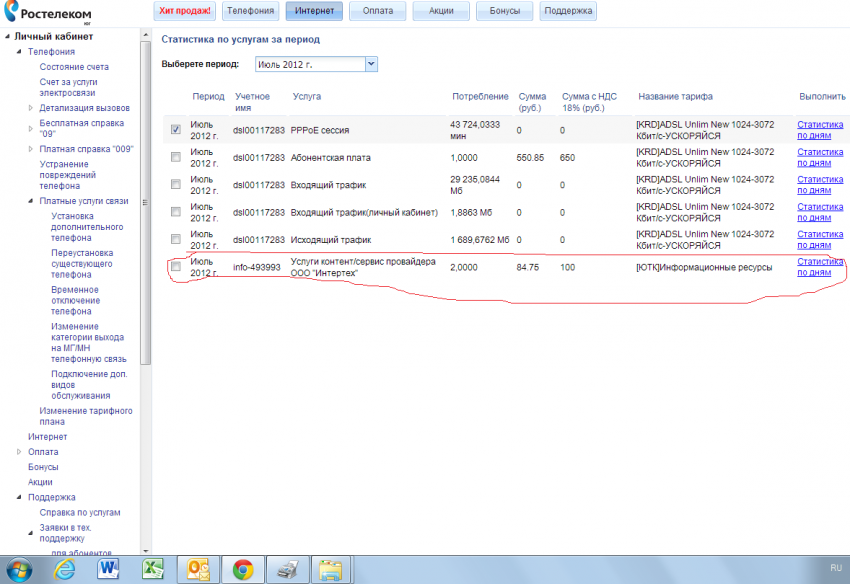Check the Абонентская плата row checkbox
Screen dimensions: 850x584
pyautogui.click(x=176, y=158)
